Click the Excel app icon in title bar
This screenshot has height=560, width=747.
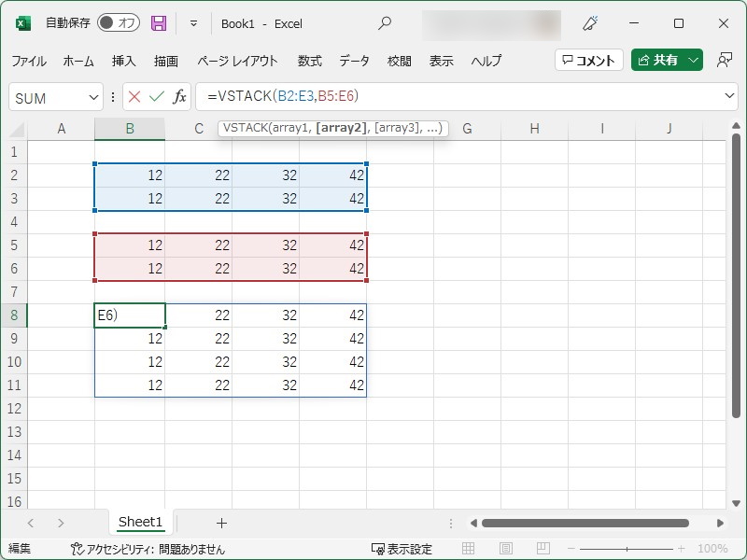[x=22, y=23]
